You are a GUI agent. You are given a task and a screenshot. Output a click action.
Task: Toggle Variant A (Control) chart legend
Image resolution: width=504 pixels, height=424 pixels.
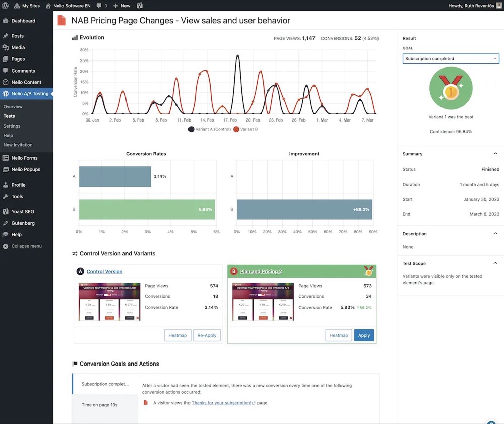click(x=191, y=129)
